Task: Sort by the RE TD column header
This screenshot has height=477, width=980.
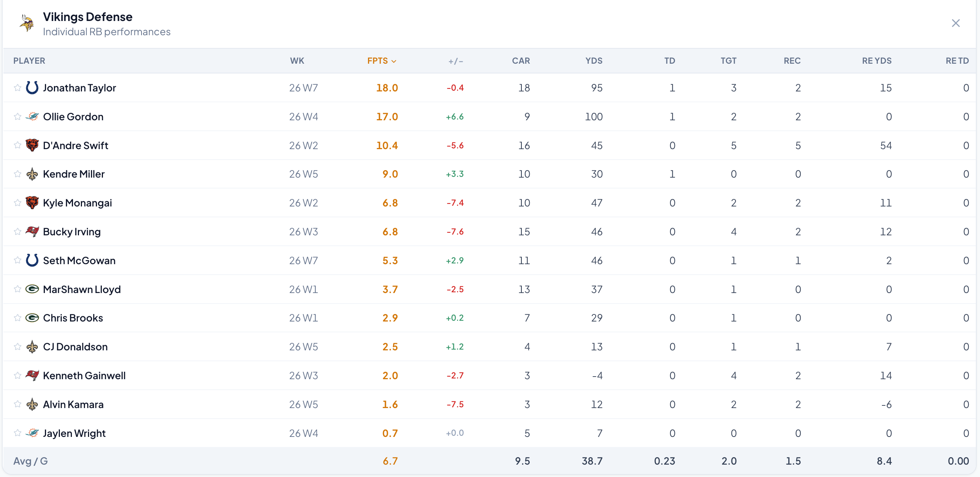Action: [x=957, y=61]
